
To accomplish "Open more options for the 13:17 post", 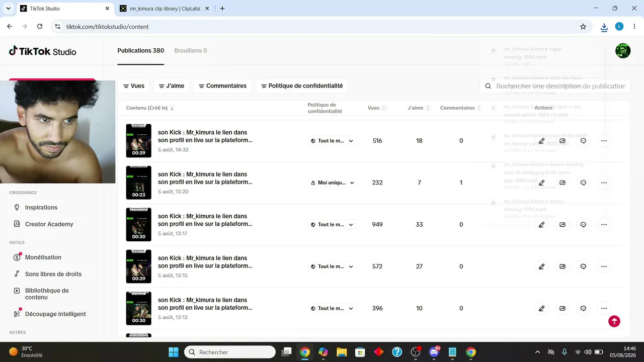I will [604, 225].
